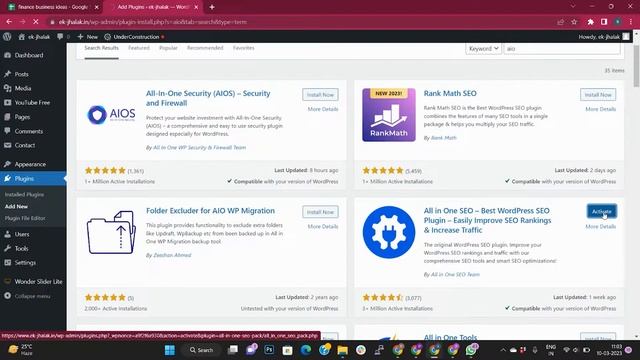Image resolution: width=640 pixels, height=360 pixels.
Task: Open Zeeshan Ahmed author link
Action: (172, 255)
